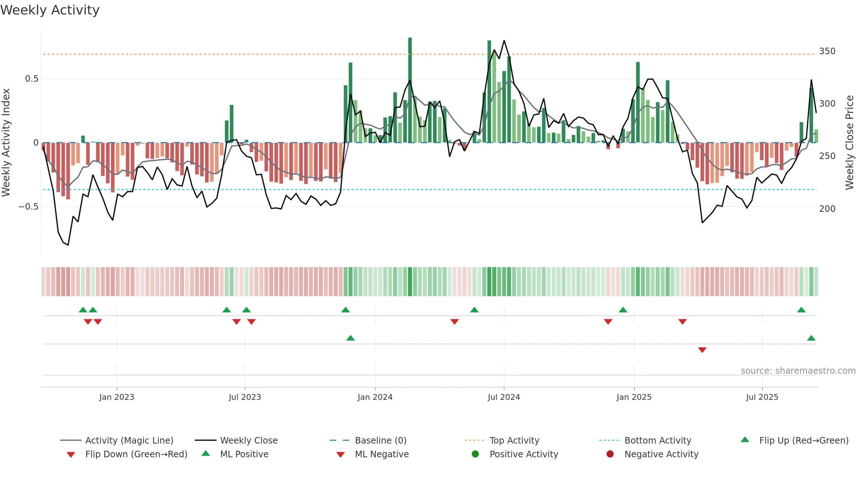Click the Weekly Activity chart title
This screenshot has width=868, height=488.
50,10
